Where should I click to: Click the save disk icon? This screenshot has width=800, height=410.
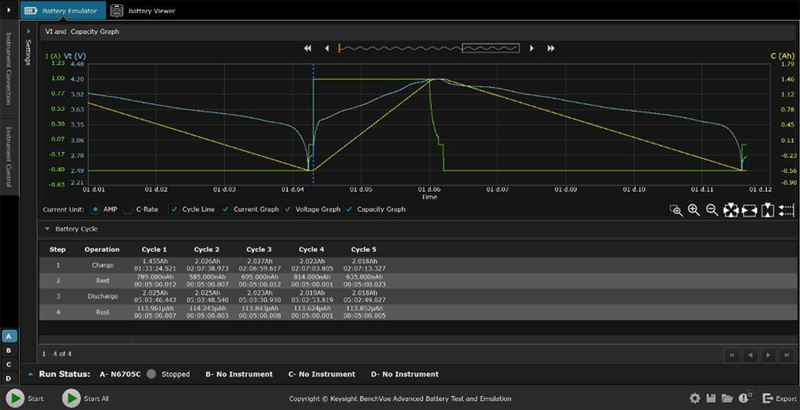tap(711, 399)
